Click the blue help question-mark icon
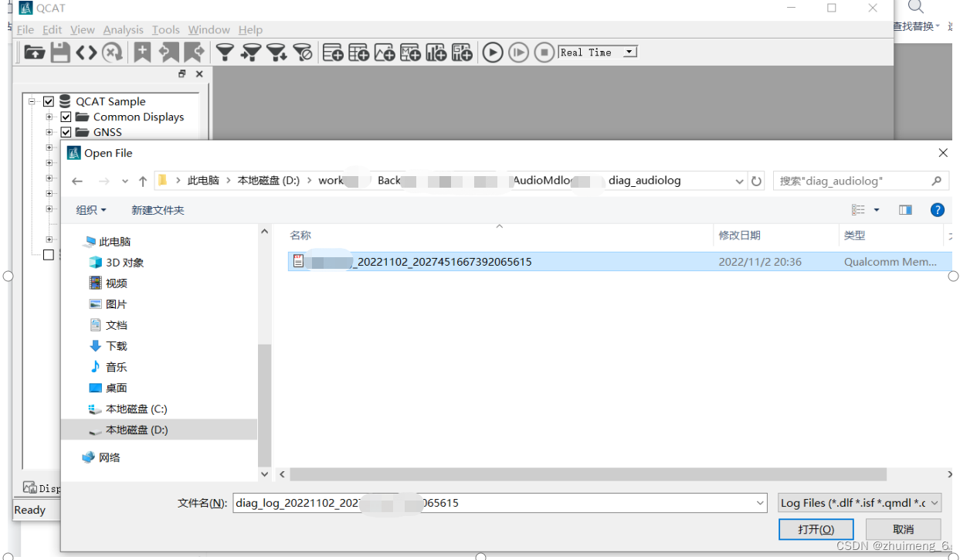 937,210
